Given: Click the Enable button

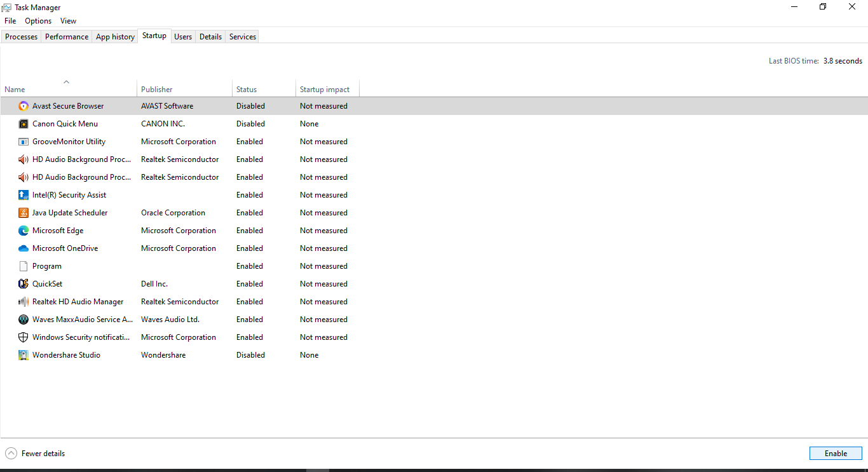Looking at the screenshot, I should [x=836, y=454].
